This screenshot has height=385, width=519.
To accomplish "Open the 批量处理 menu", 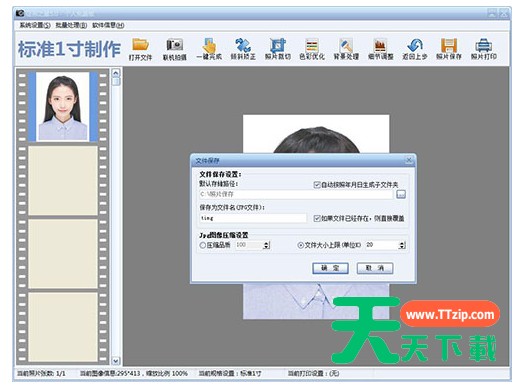I will point(71,25).
